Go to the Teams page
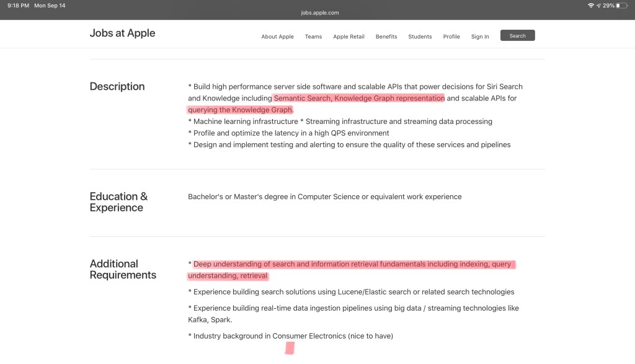 click(x=313, y=37)
